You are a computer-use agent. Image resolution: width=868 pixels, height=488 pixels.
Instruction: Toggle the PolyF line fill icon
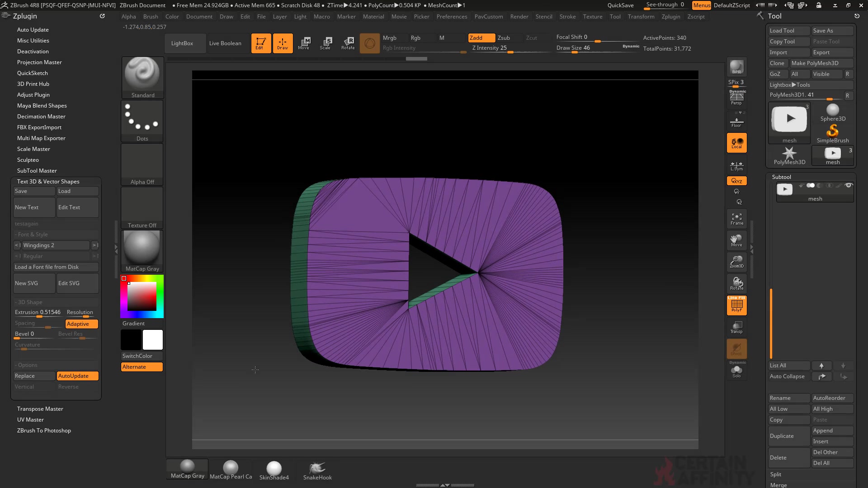tap(736, 305)
